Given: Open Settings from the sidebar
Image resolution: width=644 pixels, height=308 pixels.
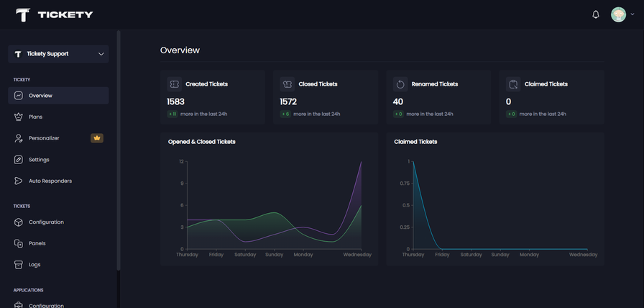Looking at the screenshot, I should [39, 160].
